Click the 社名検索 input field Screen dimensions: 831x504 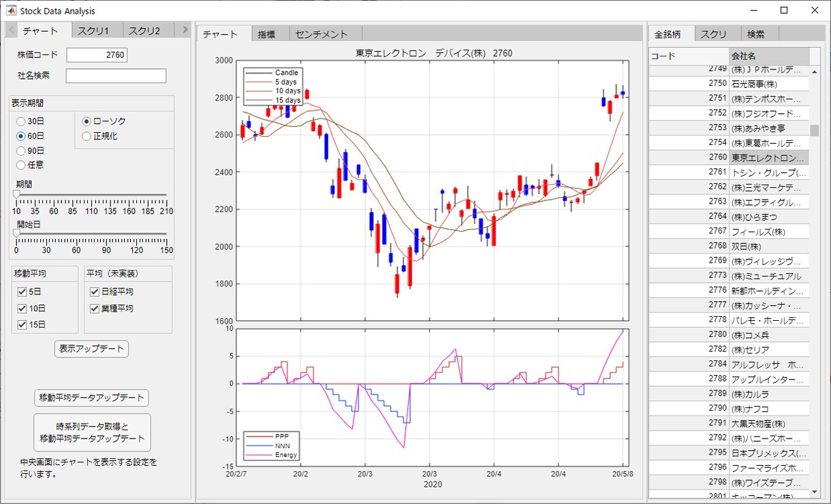116,76
